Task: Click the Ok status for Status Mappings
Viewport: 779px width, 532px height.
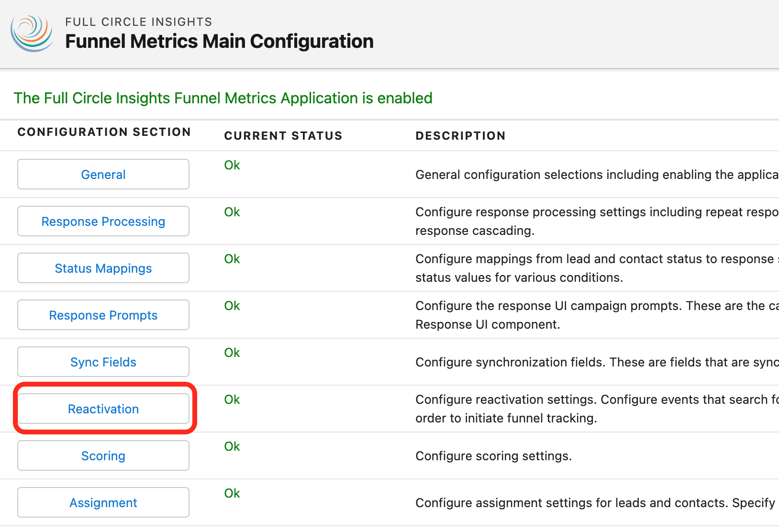Action: point(232,259)
